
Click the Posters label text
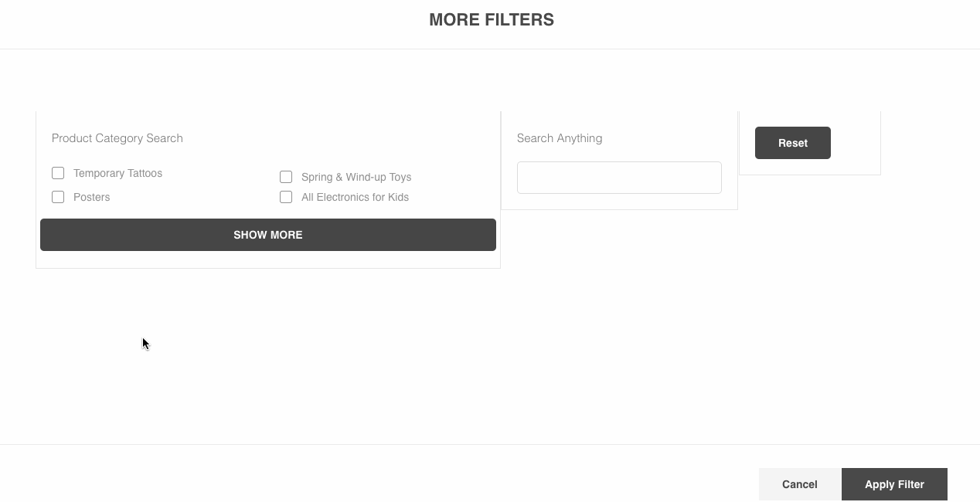[91, 197]
